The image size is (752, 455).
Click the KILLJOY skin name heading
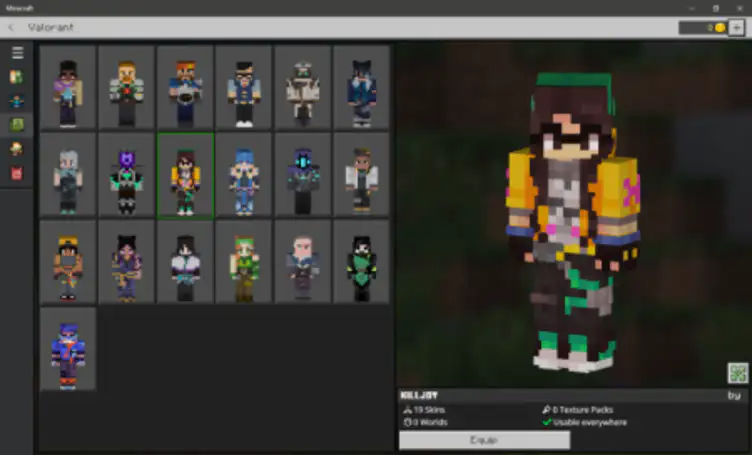(419, 396)
